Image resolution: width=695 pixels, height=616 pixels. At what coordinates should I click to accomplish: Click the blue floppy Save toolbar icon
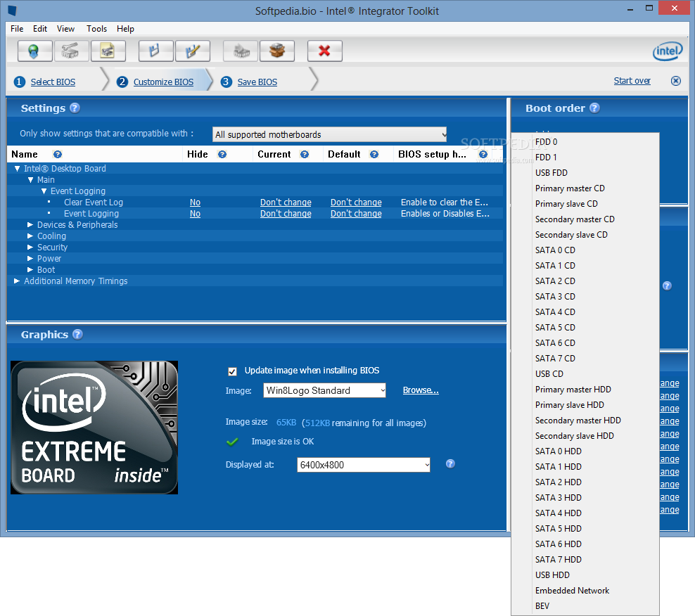[x=155, y=51]
